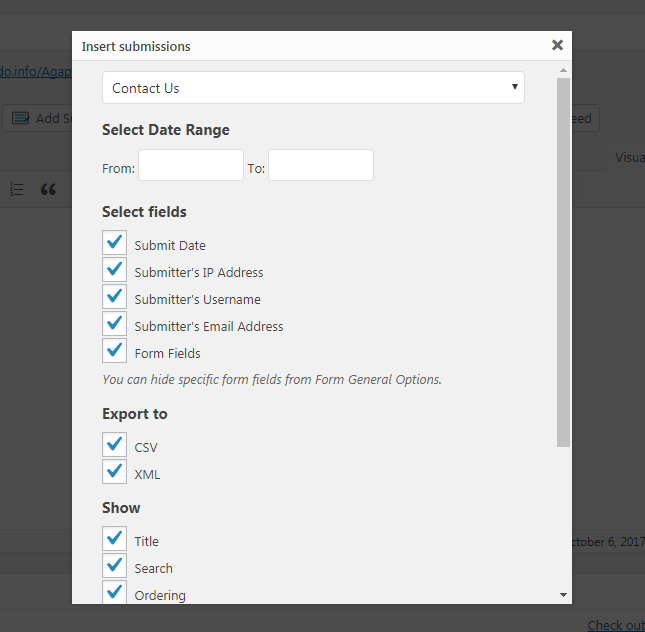The height and width of the screenshot is (632, 645).
Task: Click the Add form icon behind the dialog
Action: 20,118
